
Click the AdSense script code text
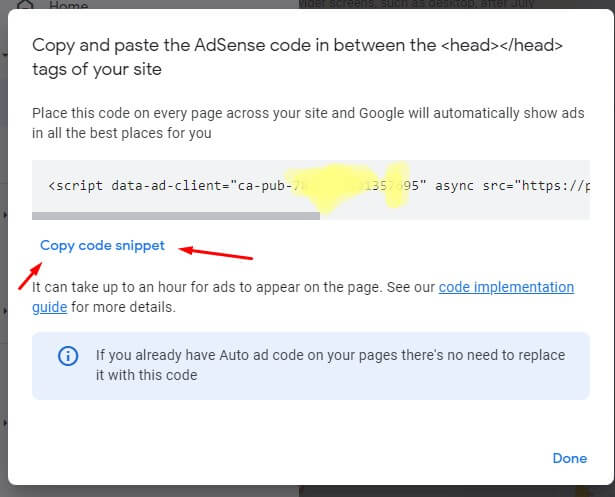318,186
